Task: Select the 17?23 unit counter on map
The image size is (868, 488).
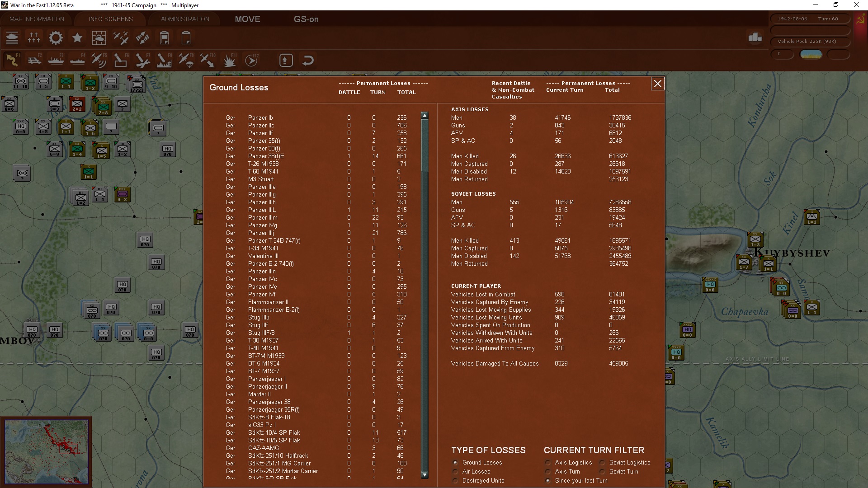Action: coord(137,85)
